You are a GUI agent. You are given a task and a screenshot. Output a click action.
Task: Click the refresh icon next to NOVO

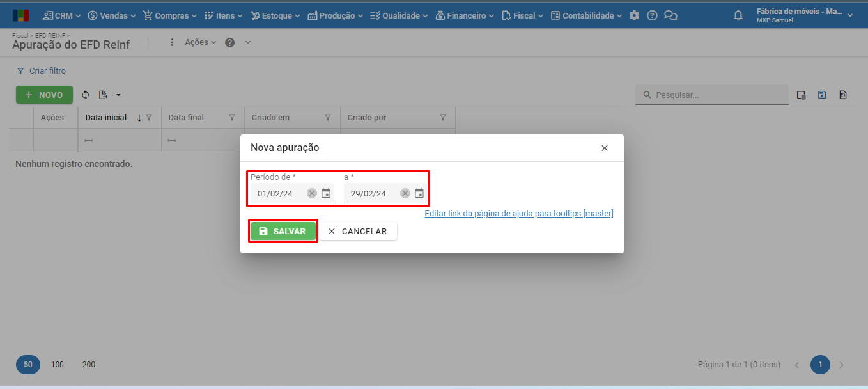coord(86,95)
